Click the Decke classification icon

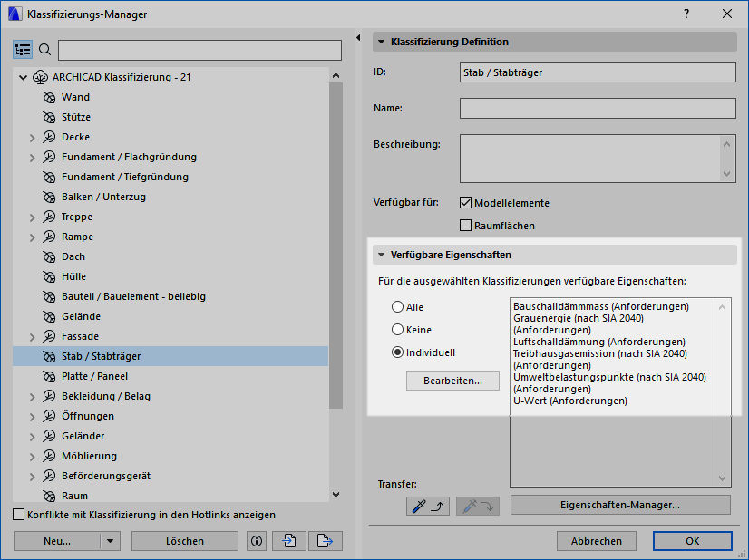[x=49, y=137]
